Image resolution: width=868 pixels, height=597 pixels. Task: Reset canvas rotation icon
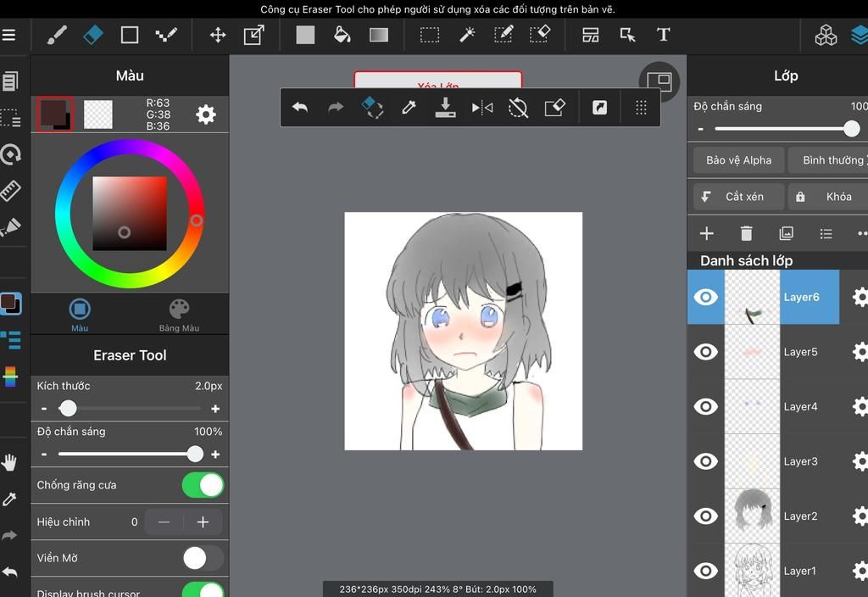point(518,108)
